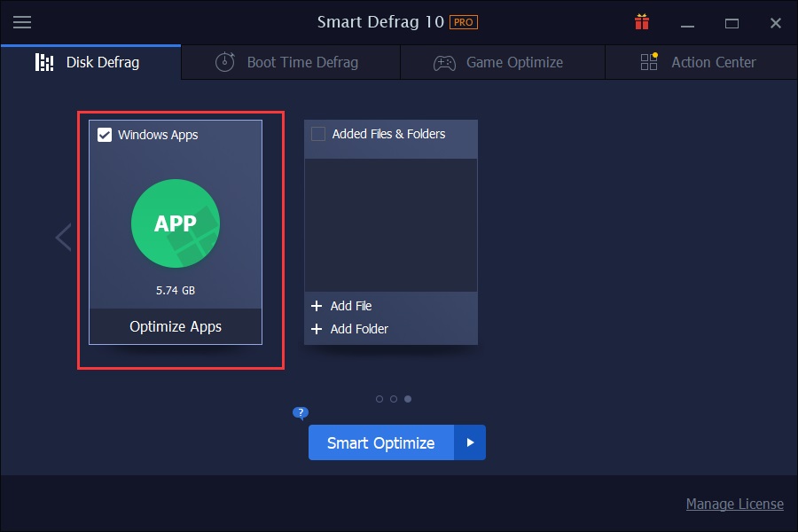This screenshot has width=798, height=532.
Task: Click the 5.74 GB size text
Action: [176, 290]
